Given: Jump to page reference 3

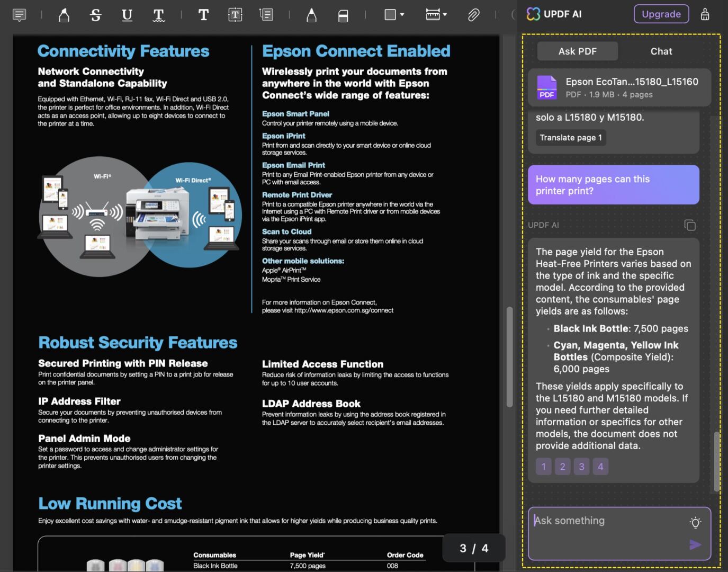Looking at the screenshot, I should pyautogui.click(x=581, y=467).
